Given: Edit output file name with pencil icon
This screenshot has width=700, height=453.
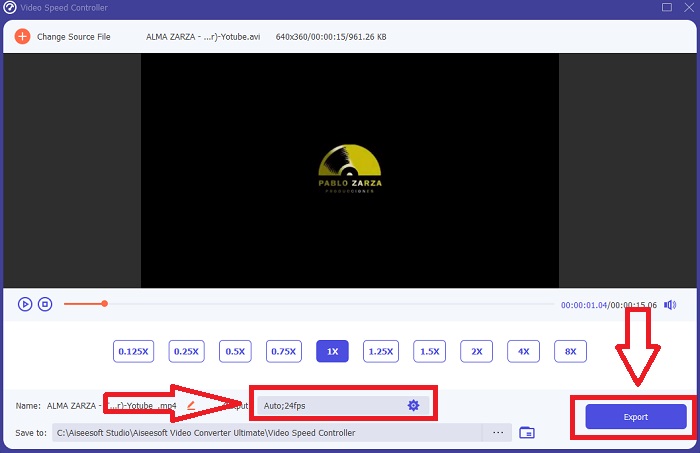Looking at the screenshot, I should tap(191, 405).
